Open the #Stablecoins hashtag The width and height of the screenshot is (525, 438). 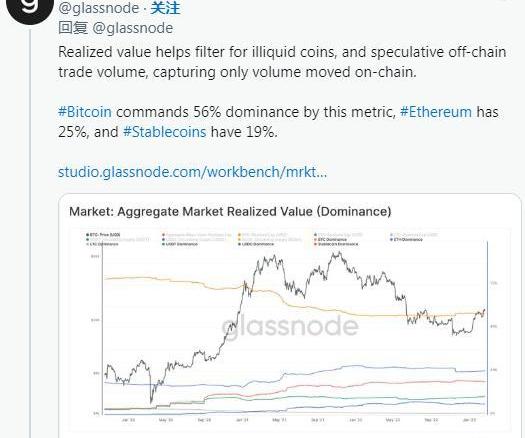[164, 132]
